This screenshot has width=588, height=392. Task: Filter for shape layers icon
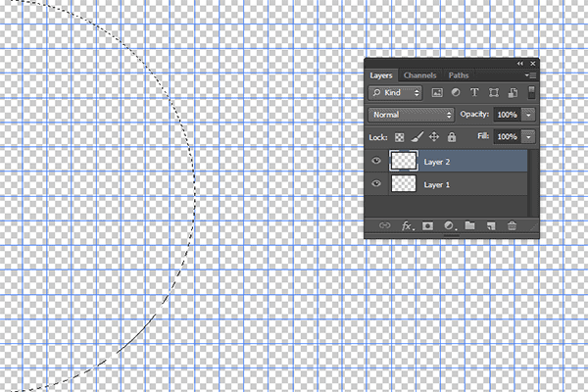[x=494, y=93]
